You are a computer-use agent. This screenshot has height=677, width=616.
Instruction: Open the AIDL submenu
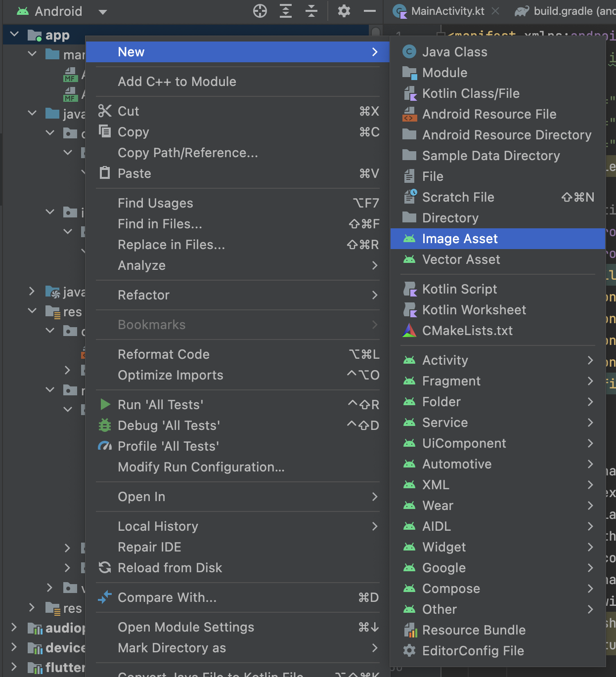point(498,526)
